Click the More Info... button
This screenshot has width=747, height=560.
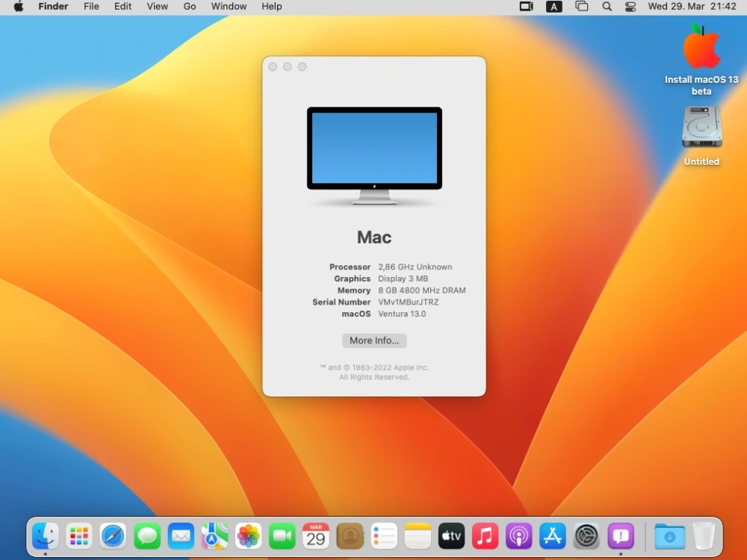pos(374,340)
